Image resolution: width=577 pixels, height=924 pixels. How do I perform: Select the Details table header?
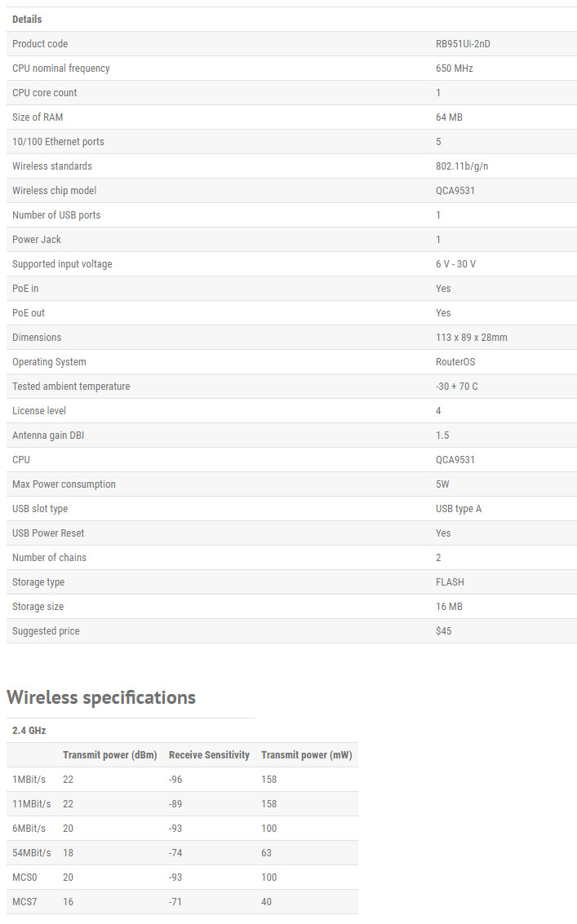coord(27,20)
